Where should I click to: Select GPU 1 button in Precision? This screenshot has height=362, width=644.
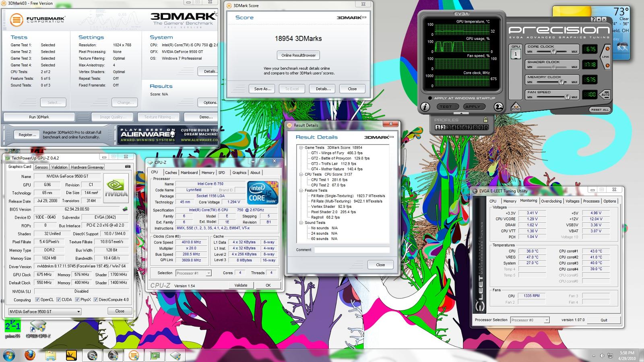tap(516, 54)
